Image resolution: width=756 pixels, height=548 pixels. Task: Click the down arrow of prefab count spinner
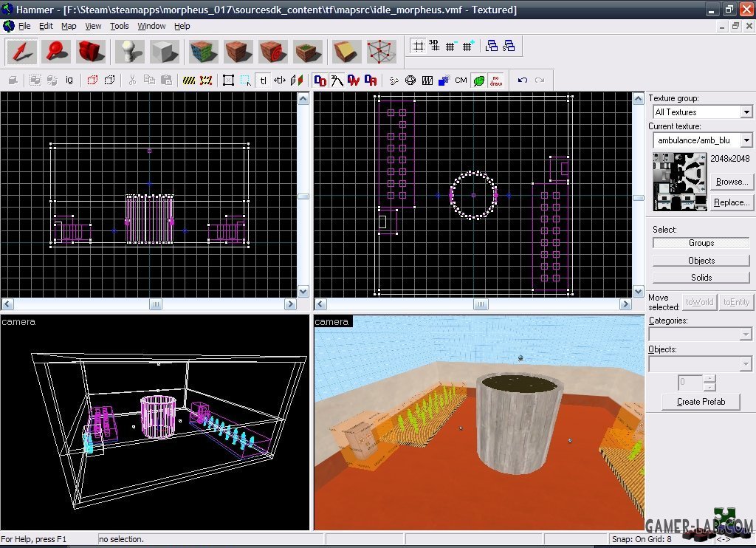pyautogui.click(x=709, y=387)
